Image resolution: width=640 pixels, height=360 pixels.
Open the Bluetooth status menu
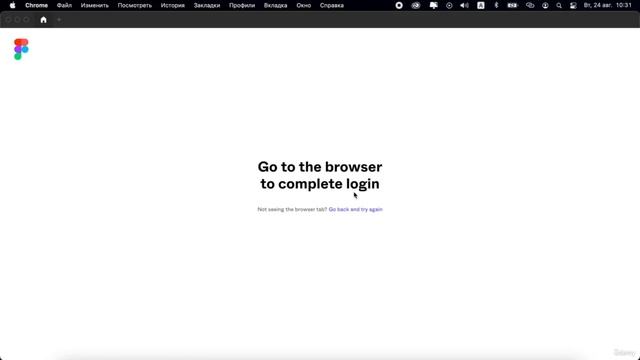[496, 5]
